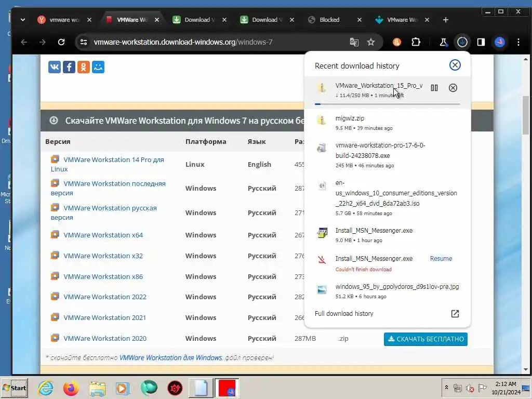Share page on Moi Mir icon
This screenshot has width=532, height=399.
coord(98,67)
